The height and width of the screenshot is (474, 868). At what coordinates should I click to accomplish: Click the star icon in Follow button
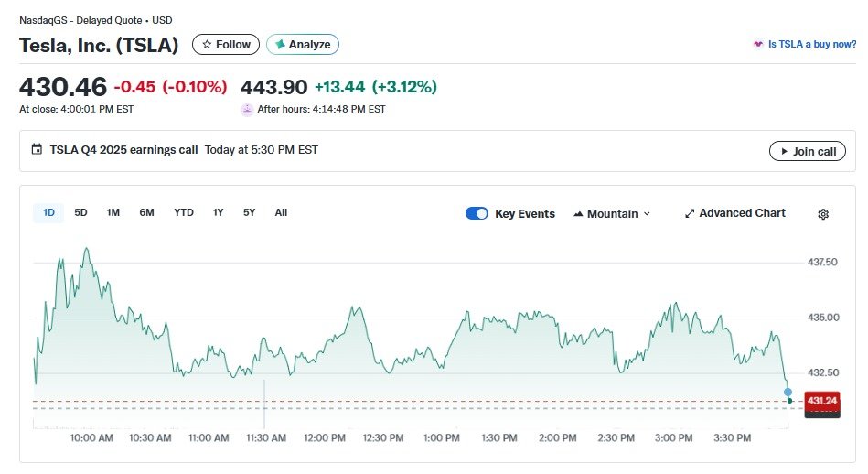(207, 44)
